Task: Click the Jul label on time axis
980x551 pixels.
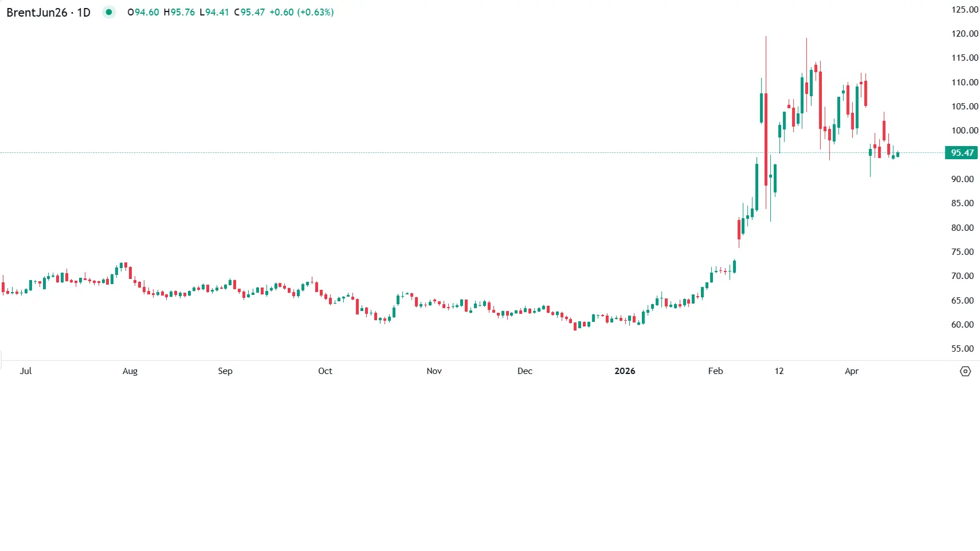Action: pyautogui.click(x=26, y=371)
